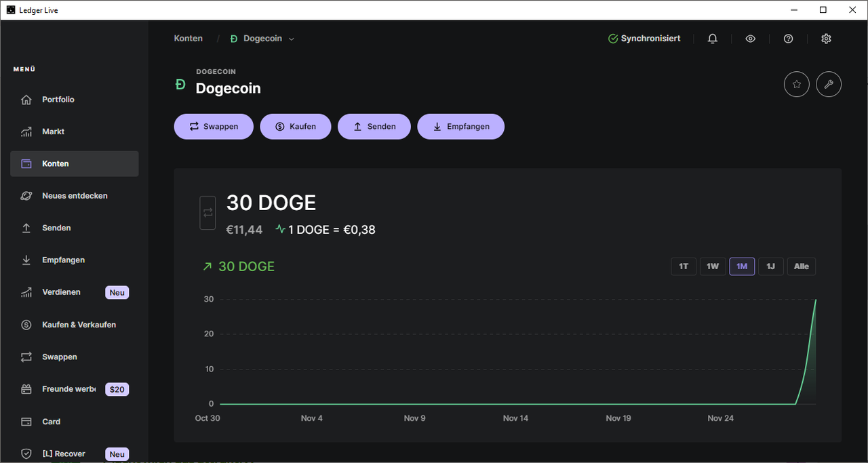This screenshot has height=463, width=868.
Task: Open the [L] Recover item
Action: (75, 454)
